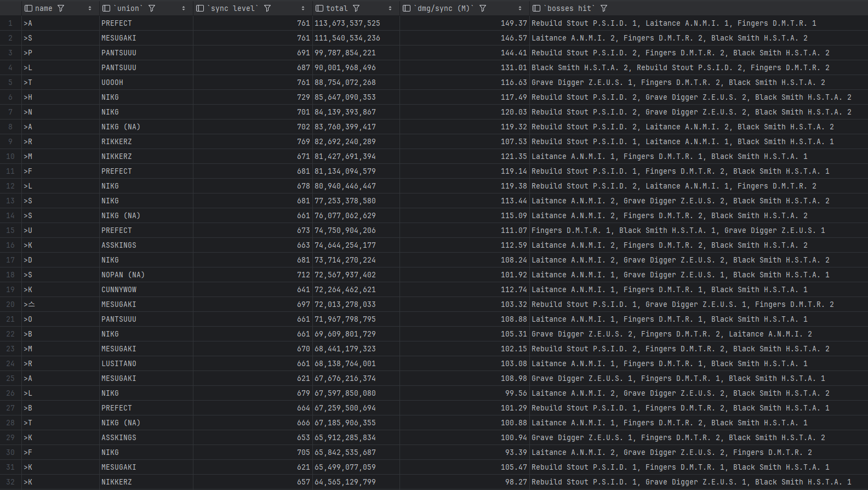Toggle sort order arrows on union column
Screen dimensions: 868x490
[x=184, y=8]
